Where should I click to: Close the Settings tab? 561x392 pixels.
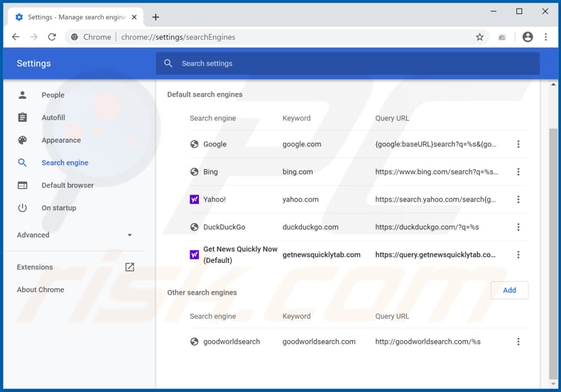134,17
